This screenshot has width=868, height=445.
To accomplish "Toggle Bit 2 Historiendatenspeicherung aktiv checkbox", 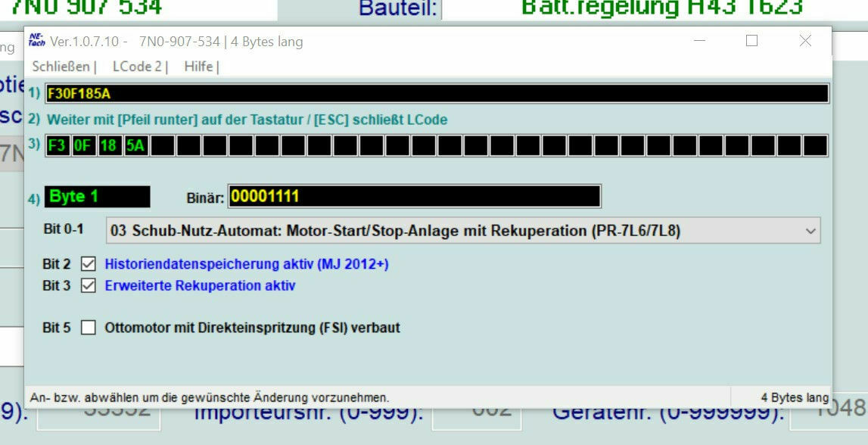I will pyautogui.click(x=88, y=264).
